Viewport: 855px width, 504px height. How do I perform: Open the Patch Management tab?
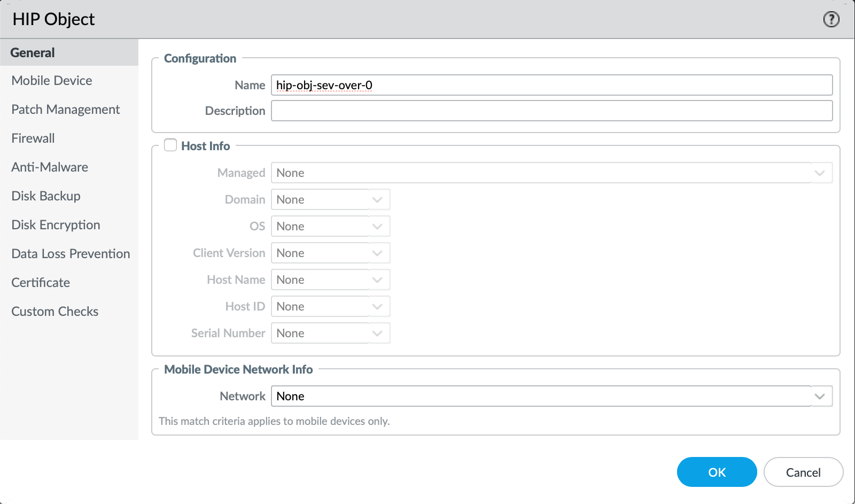tap(66, 110)
